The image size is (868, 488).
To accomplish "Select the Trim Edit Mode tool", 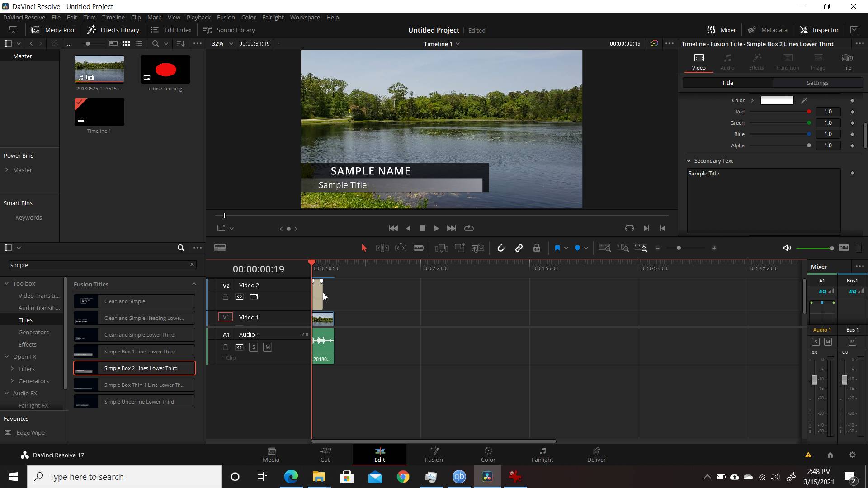I will click(382, 248).
